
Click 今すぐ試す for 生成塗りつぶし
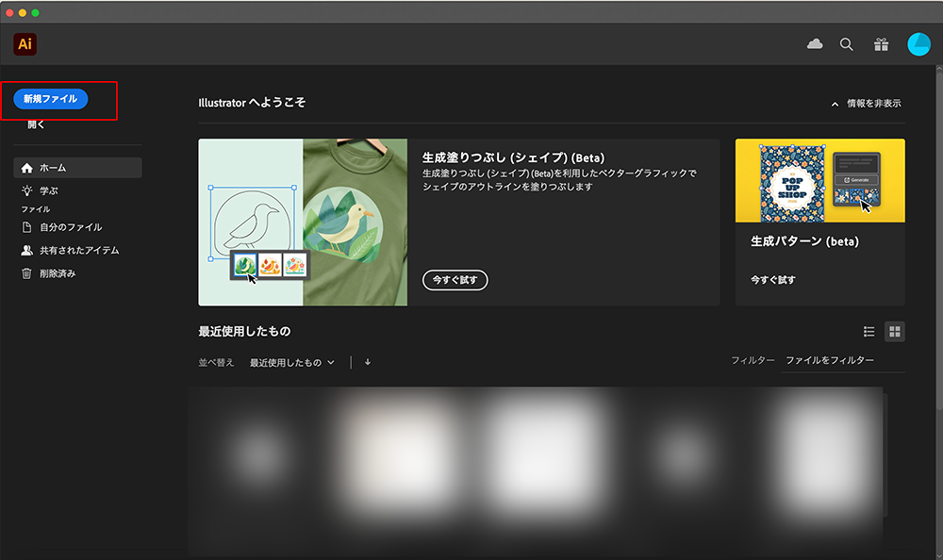(455, 280)
